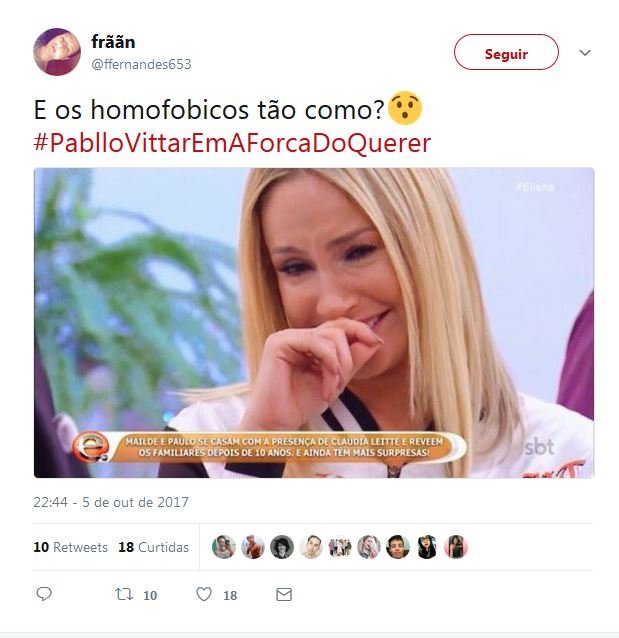Open the seventh liker avatar with green background
The image size is (619, 638).
pyautogui.click(x=398, y=546)
